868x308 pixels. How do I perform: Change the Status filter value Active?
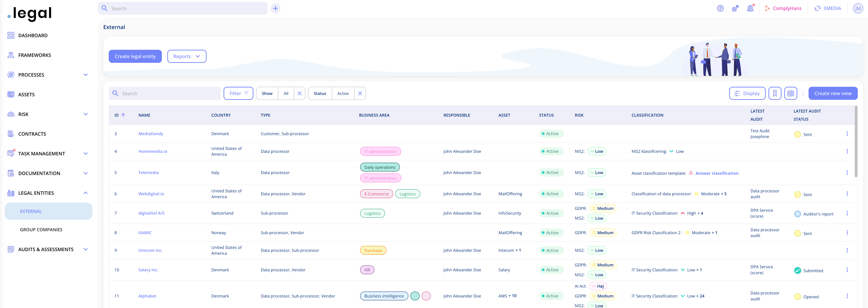[x=343, y=93]
